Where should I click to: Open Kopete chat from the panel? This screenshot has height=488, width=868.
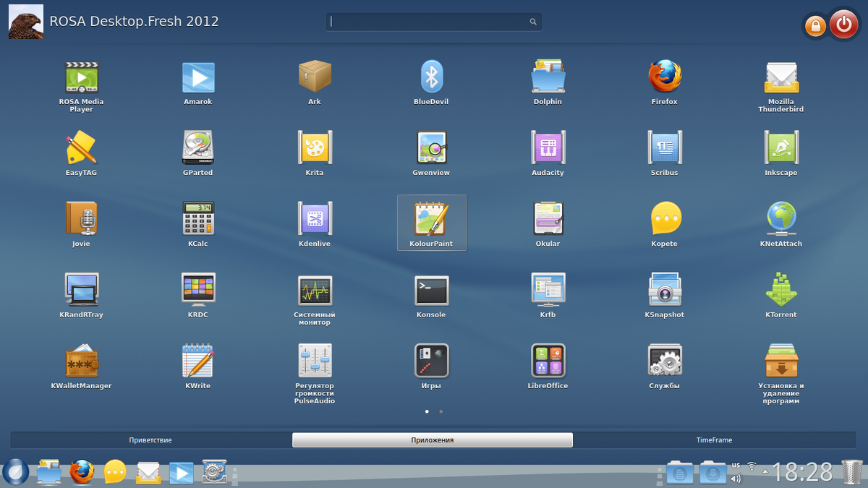[x=116, y=472]
